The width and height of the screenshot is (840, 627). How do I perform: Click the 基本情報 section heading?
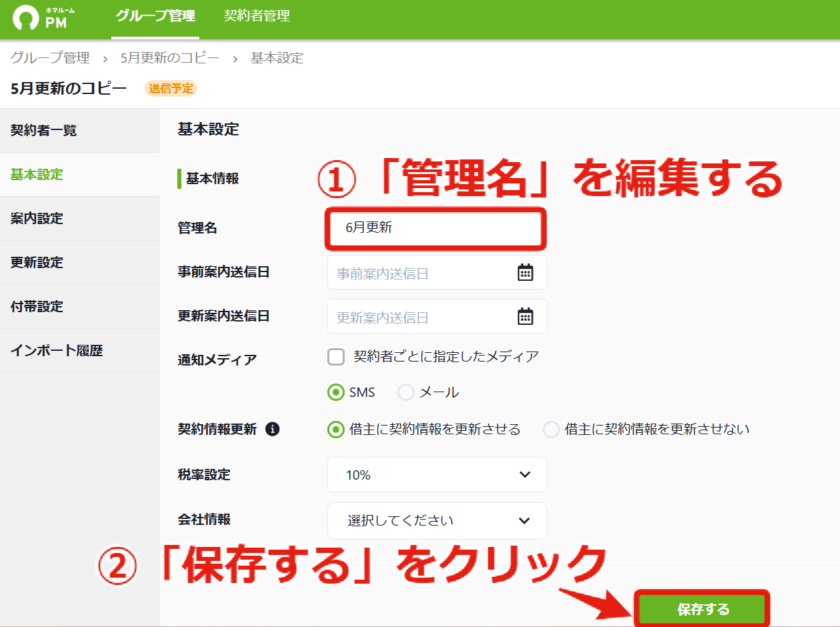(212, 178)
